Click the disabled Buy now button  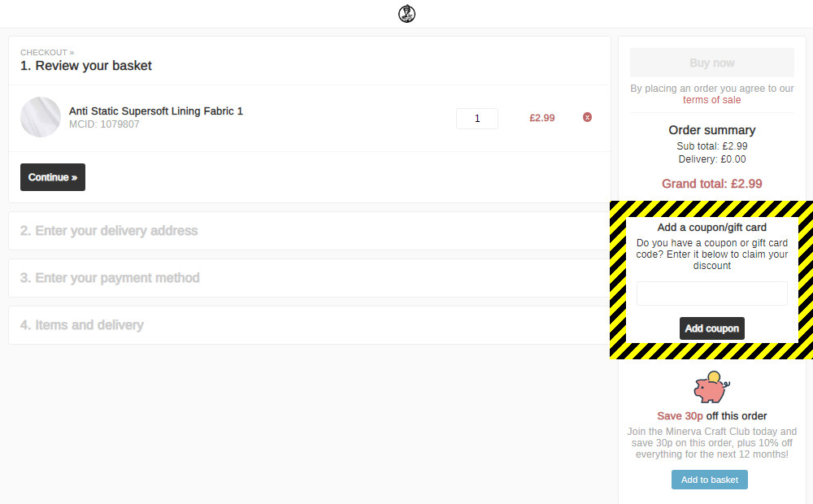712,63
